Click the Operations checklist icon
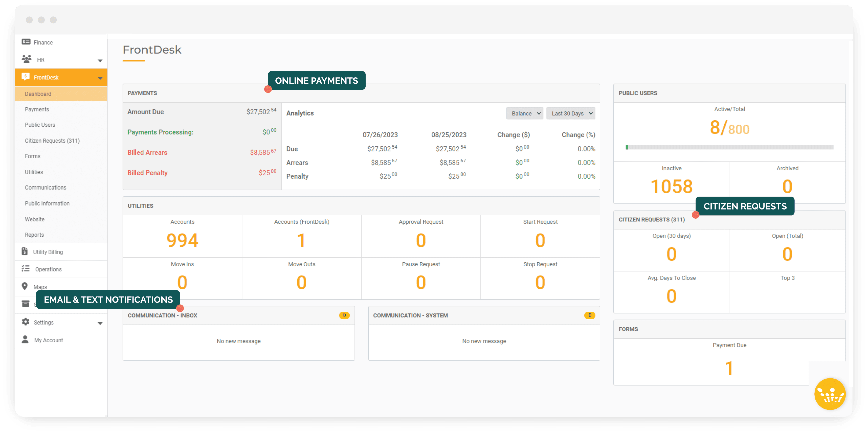The height and width of the screenshot is (435, 868). click(x=26, y=268)
